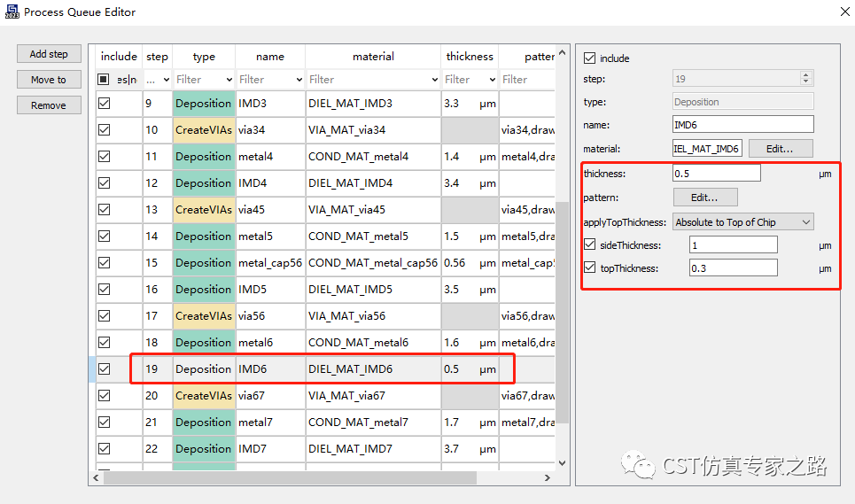
Task: Click the Process Queue Editor app icon
Action: tap(12, 12)
